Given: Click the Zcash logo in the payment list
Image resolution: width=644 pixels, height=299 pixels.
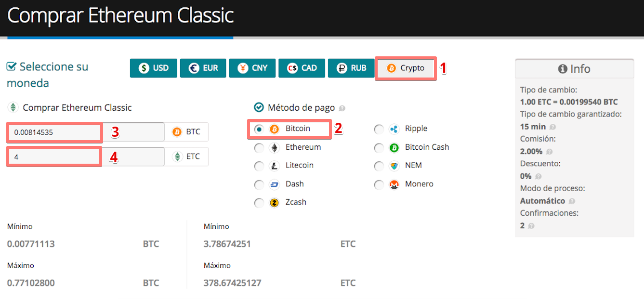Looking at the screenshot, I should click(275, 203).
